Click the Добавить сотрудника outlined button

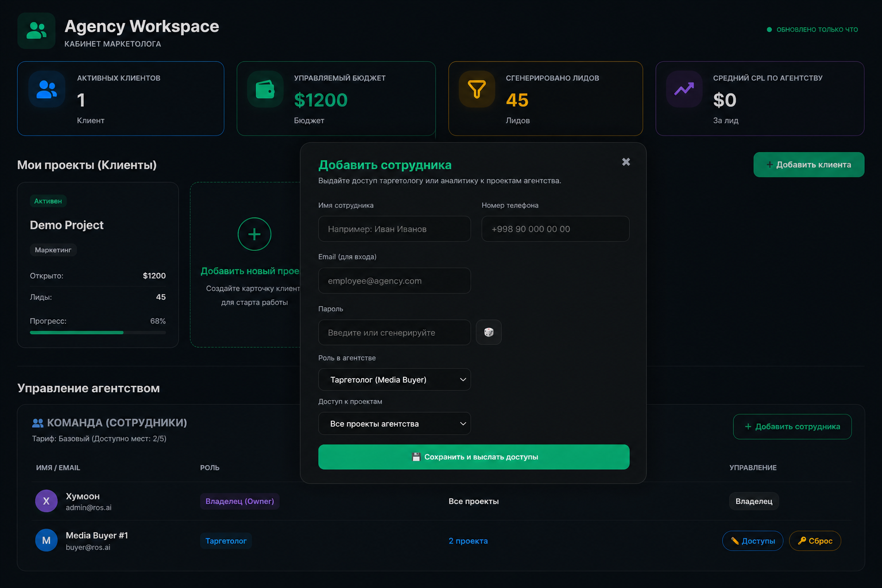792,427
